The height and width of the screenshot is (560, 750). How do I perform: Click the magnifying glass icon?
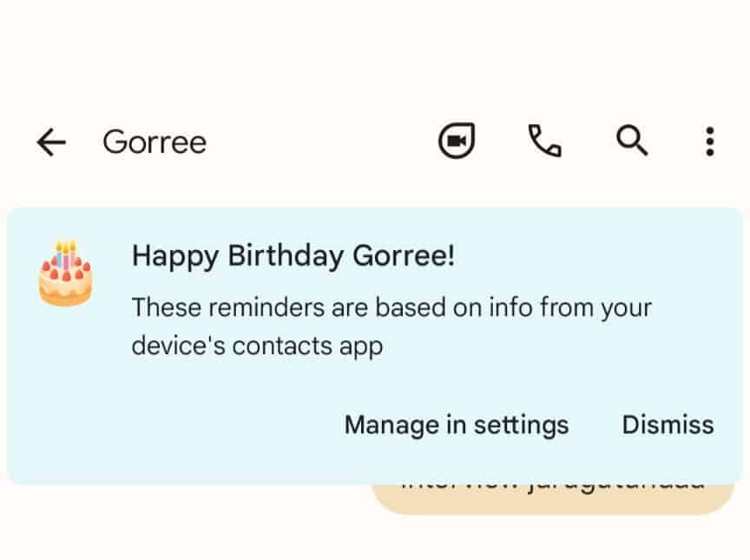pos(632,141)
